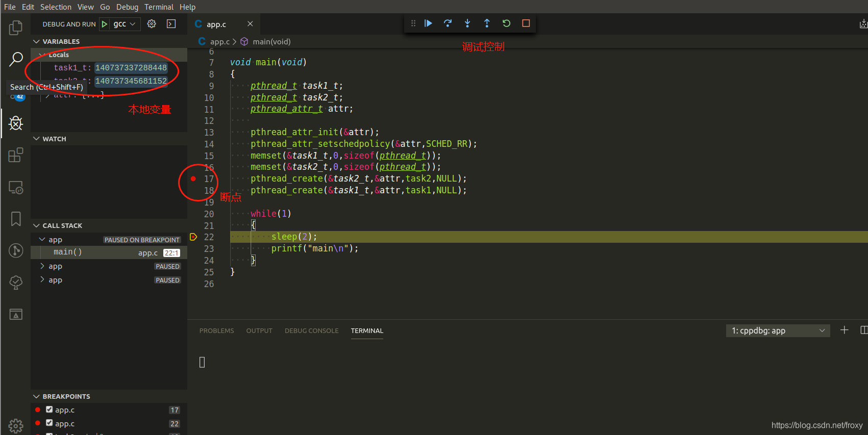Open terminal selector '1: cppdbg: app'

coord(778,330)
